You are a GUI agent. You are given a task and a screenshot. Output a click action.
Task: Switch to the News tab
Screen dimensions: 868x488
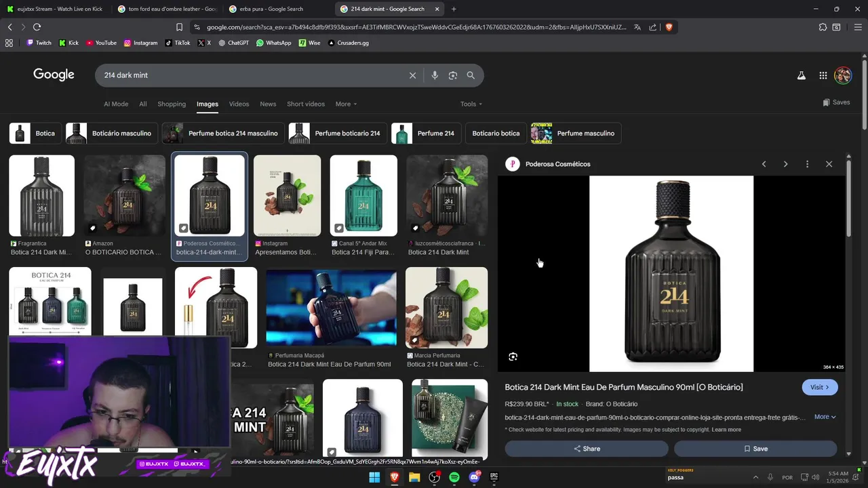(x=268, y=104)
